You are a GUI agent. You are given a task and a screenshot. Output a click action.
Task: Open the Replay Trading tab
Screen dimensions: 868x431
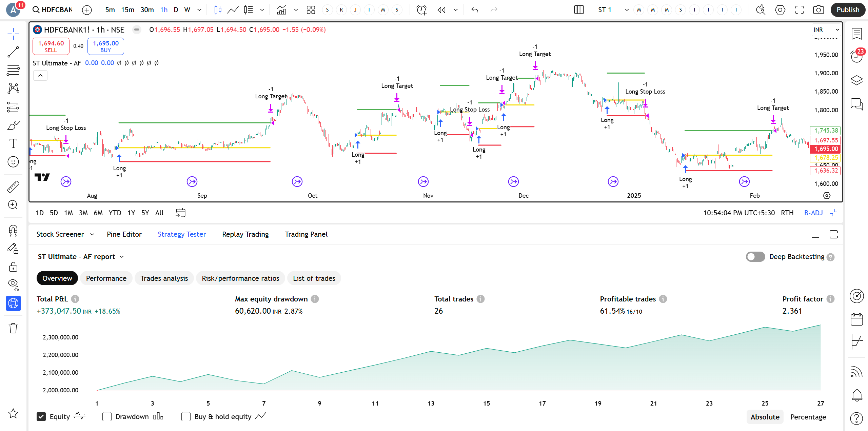[245, 234]
